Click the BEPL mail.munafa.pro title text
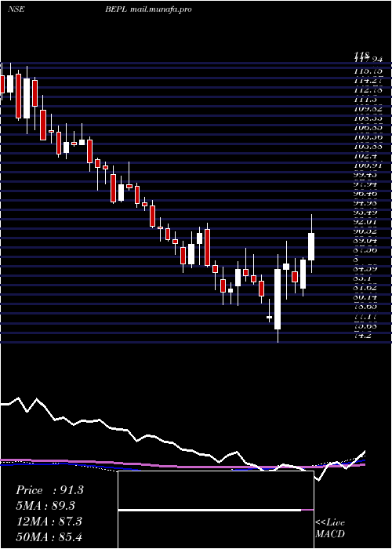This screenshot has width=392, height=549. (x=148, y=9)
